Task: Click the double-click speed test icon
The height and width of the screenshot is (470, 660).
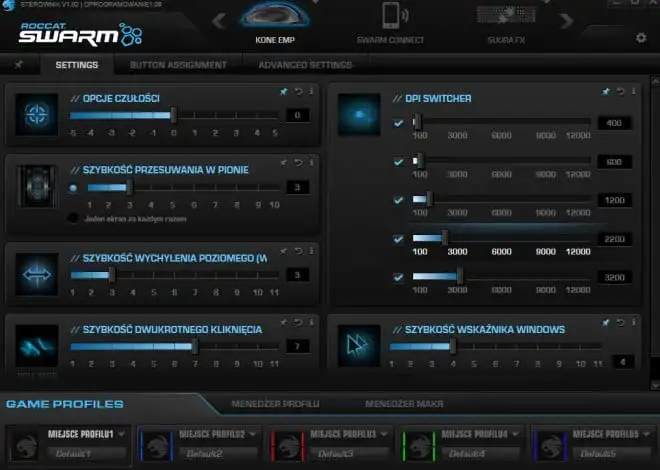Action: tap(37, 346)
